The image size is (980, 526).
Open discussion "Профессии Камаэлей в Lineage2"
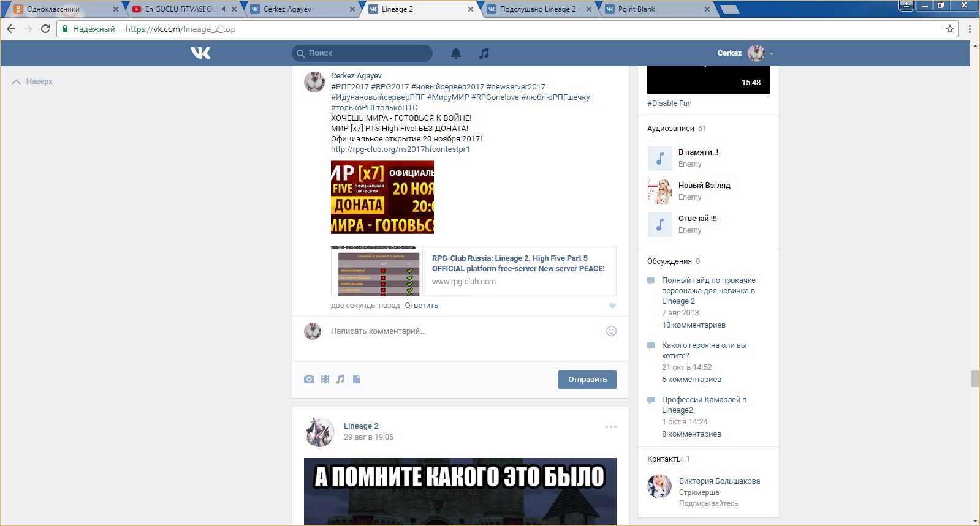pos(704,405)
